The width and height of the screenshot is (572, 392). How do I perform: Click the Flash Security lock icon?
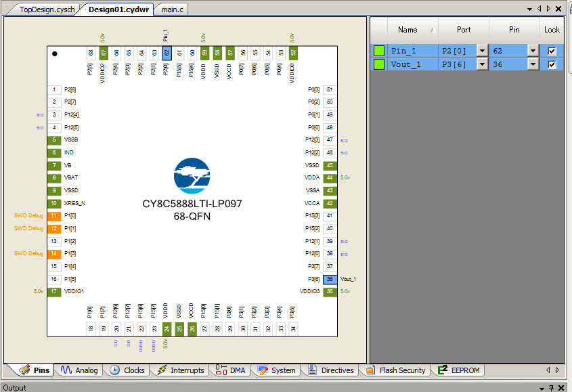coord(371,370)
